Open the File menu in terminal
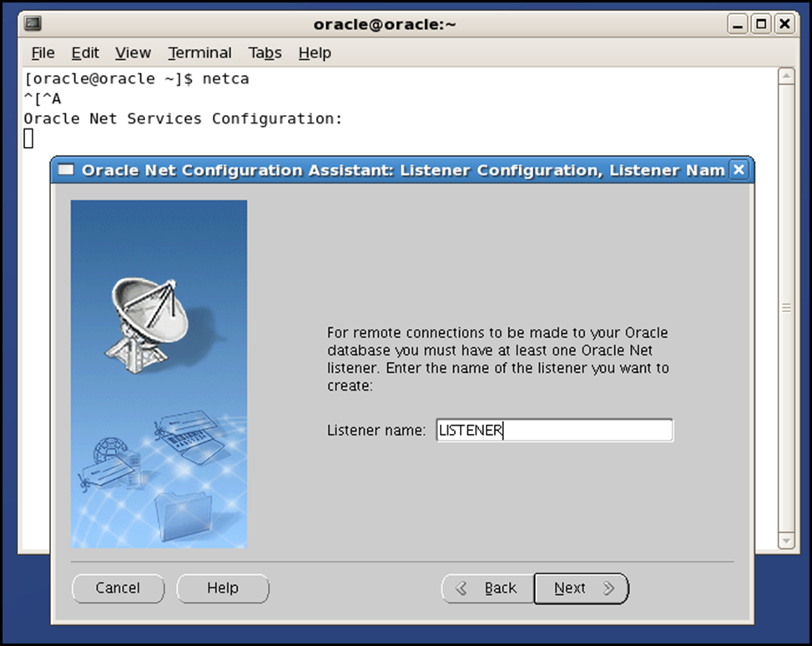 coord(43,53)
